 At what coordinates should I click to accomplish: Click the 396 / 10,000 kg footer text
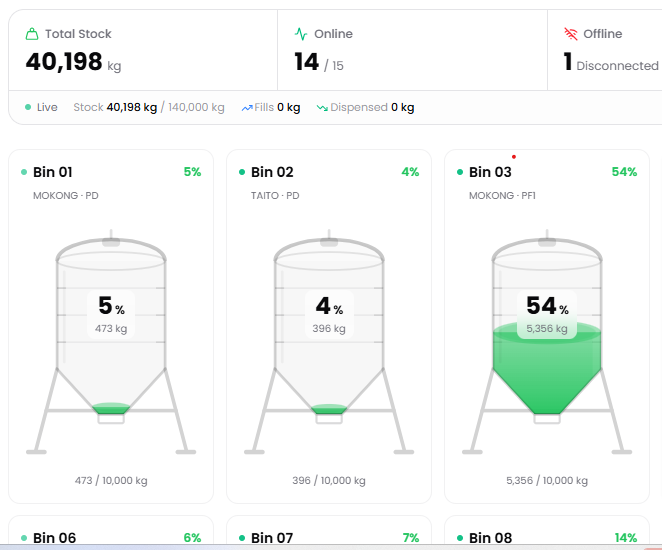point(329,481)
